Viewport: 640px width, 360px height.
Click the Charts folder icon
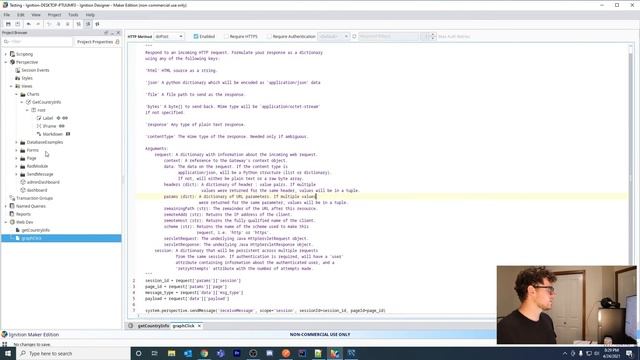tap(23, 94)
